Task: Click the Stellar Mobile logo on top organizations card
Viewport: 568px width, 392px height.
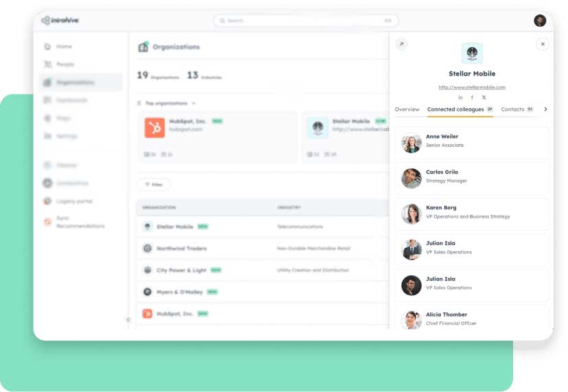Action: point(318,128)
